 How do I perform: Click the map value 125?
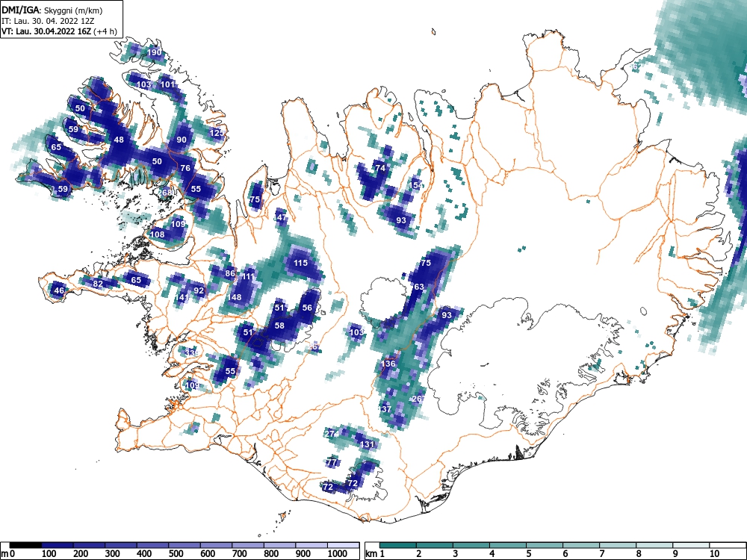point(217,133)
